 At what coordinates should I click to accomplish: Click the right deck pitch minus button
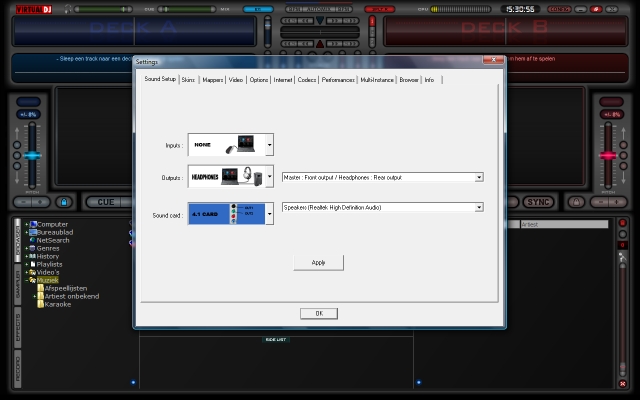(600, 202)
